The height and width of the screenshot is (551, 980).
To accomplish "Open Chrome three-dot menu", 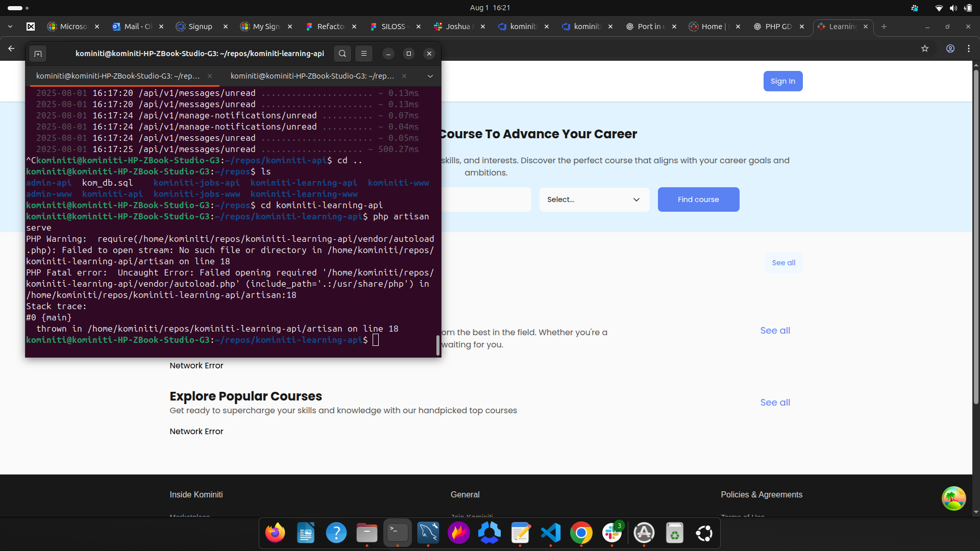I will [969, 48].
